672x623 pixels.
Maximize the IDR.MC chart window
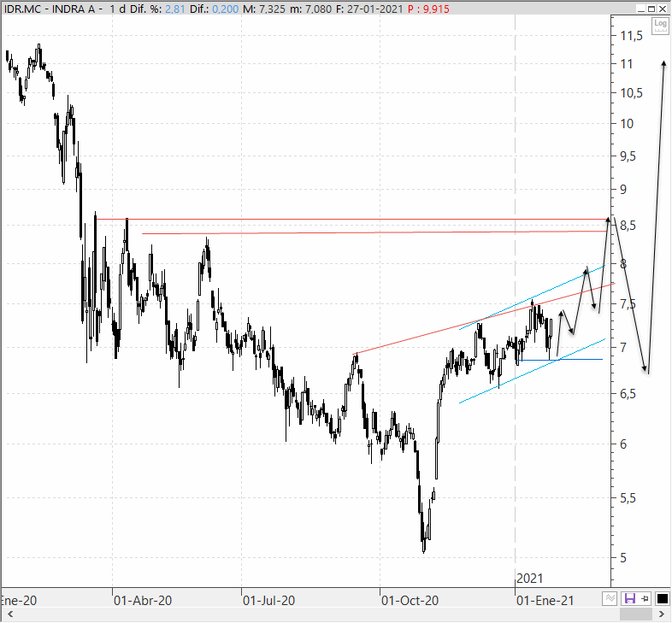click(651, 9)
